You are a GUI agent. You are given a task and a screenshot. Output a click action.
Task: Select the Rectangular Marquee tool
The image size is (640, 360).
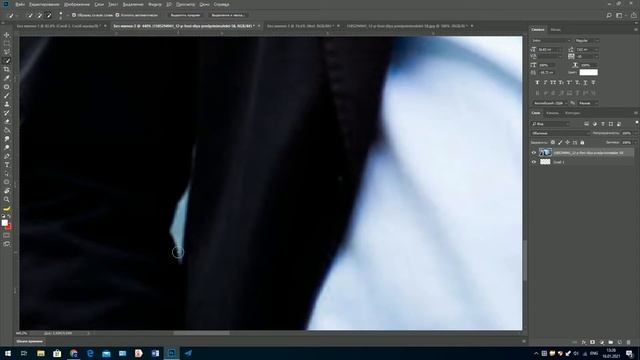[7, 44]
